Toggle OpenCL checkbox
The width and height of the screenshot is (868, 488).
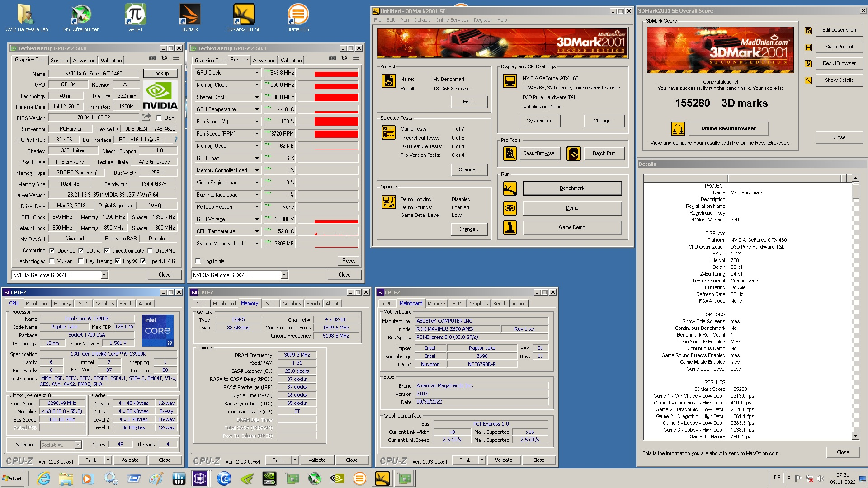52,250
